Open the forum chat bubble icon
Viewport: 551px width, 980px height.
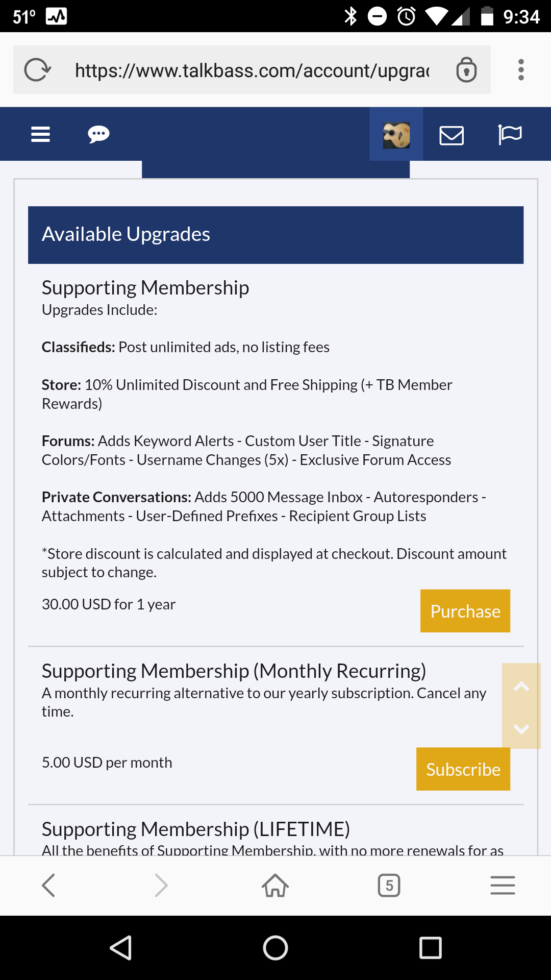tap(98, 135)
